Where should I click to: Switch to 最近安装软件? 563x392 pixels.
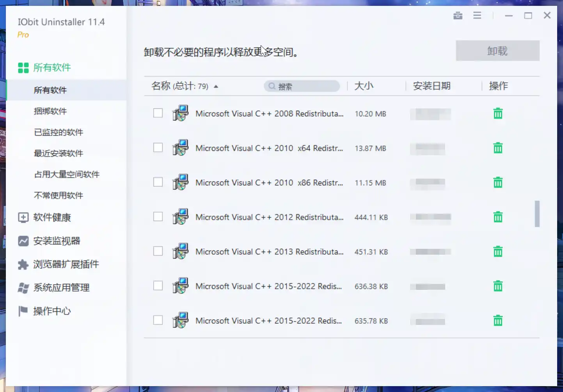(59, 153)
